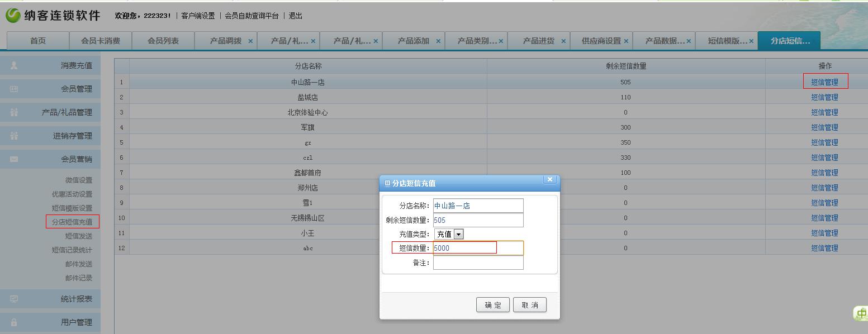This screenshot has height=334, width=868.
Task: Focus the 备注 input field
Action: click(478, 263)
